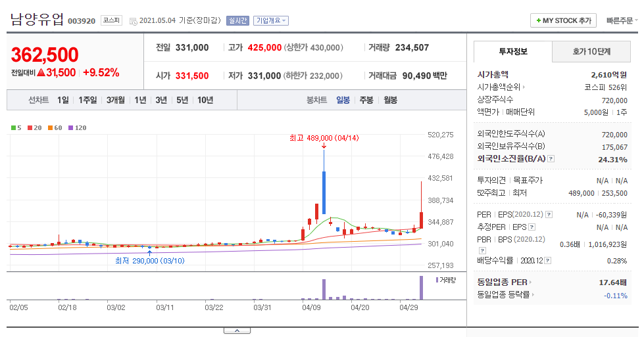
Task: Select the 1주일 line chart period
Action: [x=87, y=100]
